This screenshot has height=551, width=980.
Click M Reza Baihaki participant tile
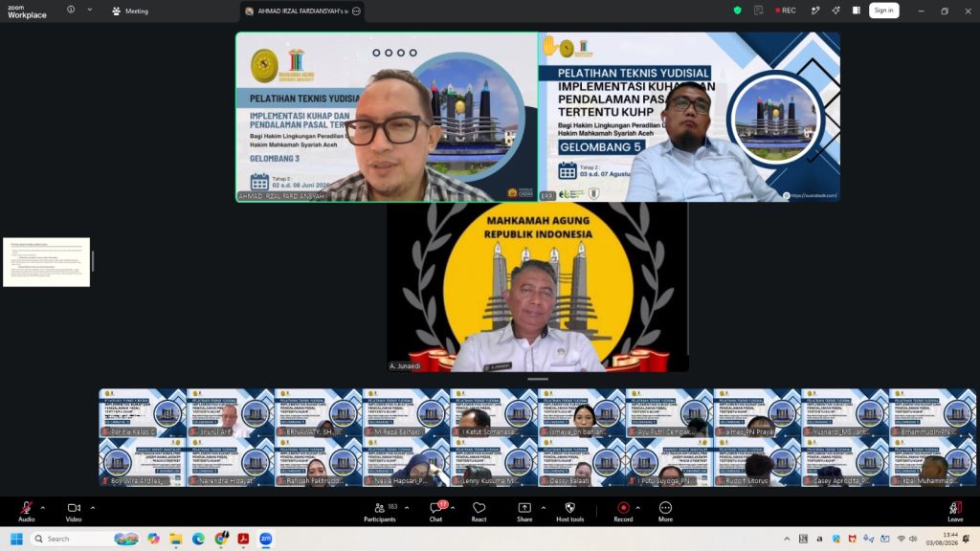tap(406, 413)
